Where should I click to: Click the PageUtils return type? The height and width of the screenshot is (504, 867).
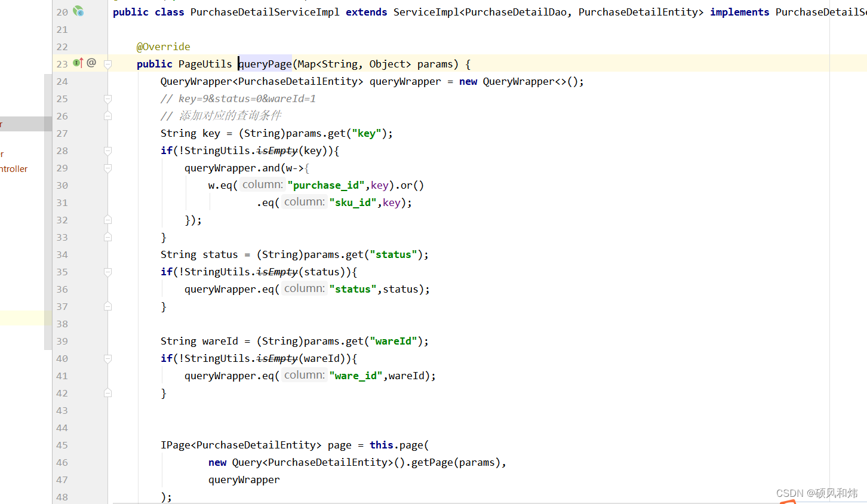coord(205,64)
